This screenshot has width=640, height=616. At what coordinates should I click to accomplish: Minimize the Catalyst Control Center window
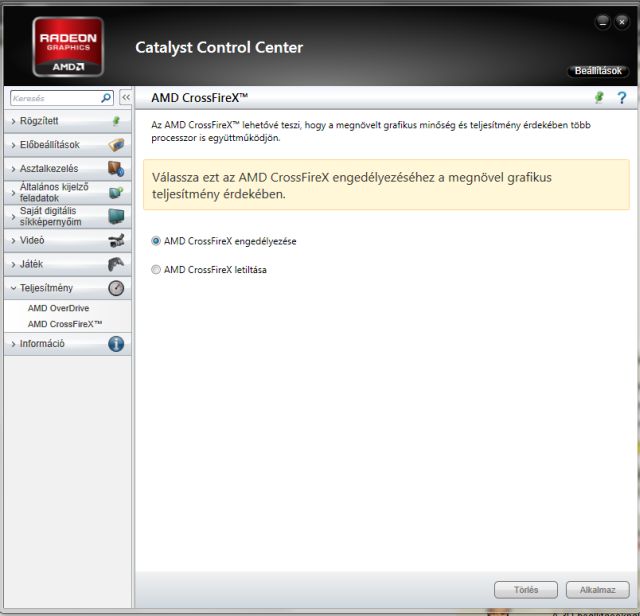[x=602, y=22]
